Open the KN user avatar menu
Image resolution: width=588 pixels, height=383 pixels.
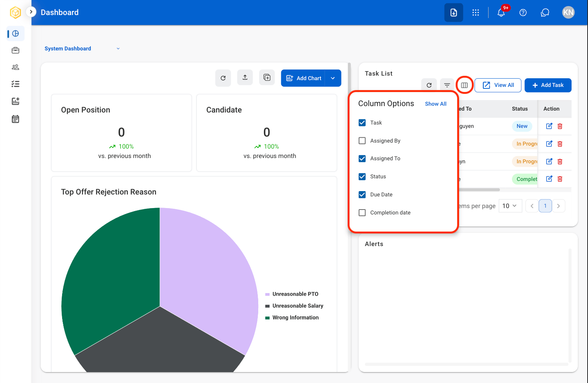click(x=568, y=12)
